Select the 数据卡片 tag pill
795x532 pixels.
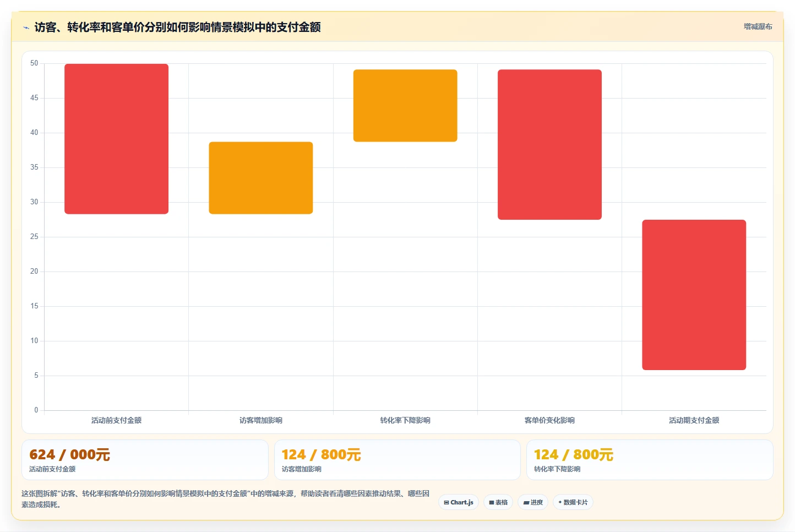click(x=573, y=502)
